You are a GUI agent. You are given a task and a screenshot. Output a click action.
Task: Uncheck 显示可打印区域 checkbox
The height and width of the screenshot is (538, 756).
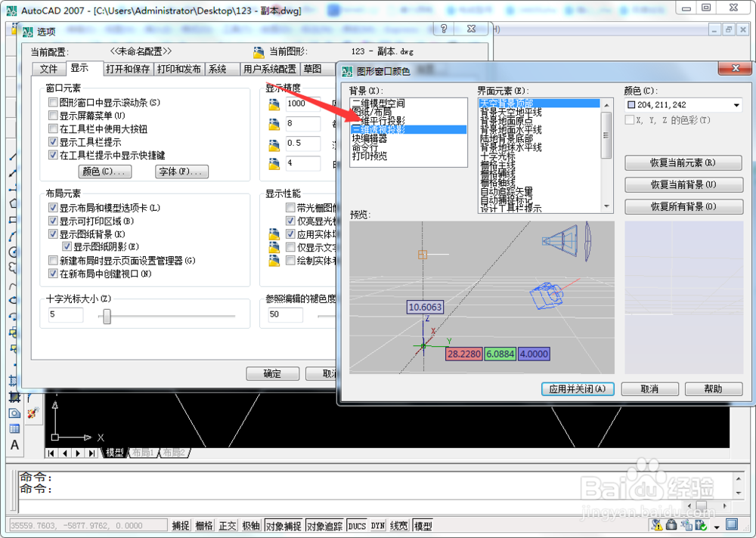[x=54, y=221]
